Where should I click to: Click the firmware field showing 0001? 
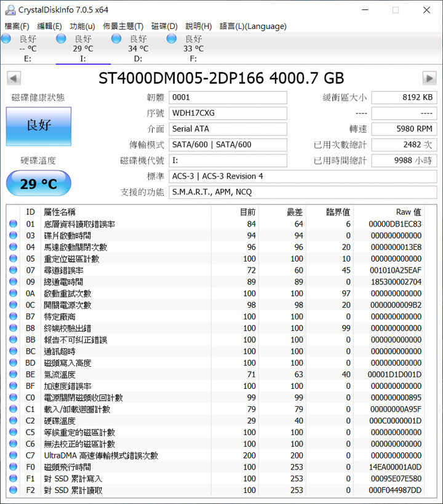[228, 97]
